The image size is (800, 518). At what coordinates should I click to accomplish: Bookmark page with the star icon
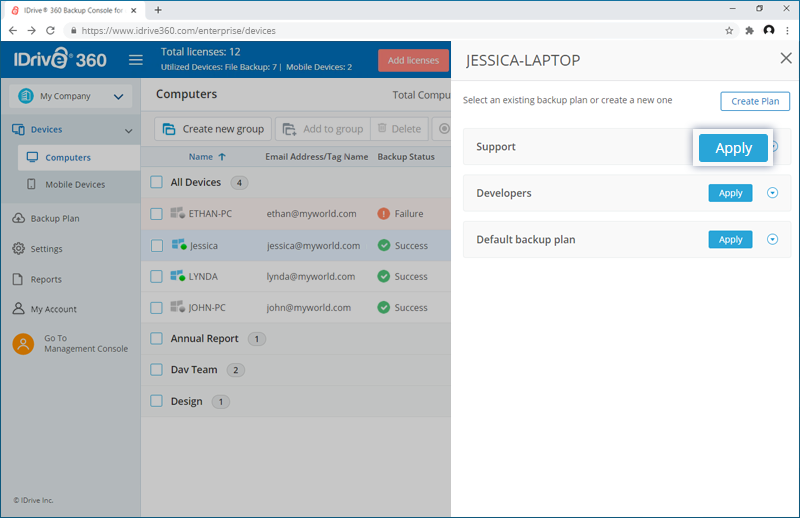tap(729, 31)
